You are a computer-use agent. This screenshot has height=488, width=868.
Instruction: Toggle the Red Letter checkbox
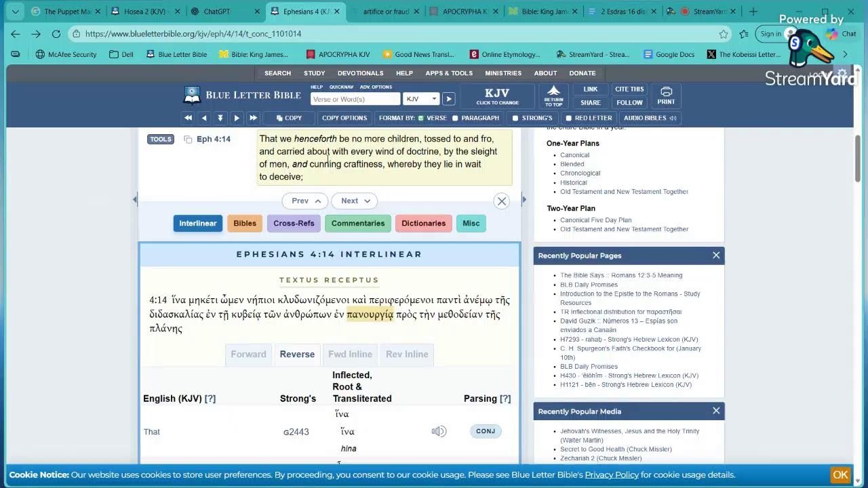point(568,118)
